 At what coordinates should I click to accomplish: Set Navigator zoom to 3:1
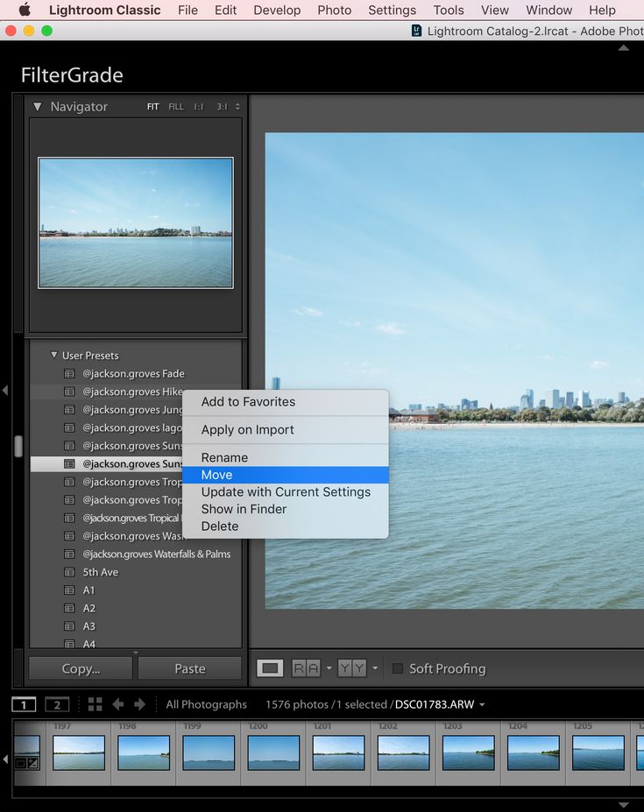223,107
